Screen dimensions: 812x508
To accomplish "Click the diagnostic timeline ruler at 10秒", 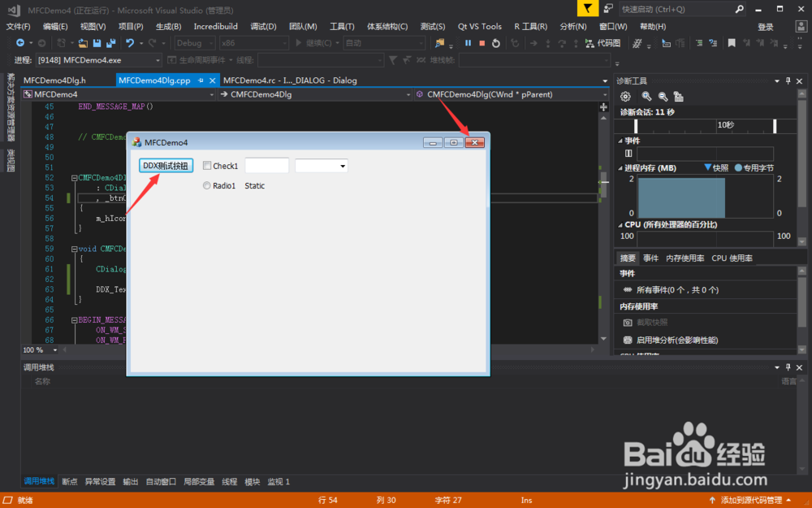I will click(x=725, y=125).
